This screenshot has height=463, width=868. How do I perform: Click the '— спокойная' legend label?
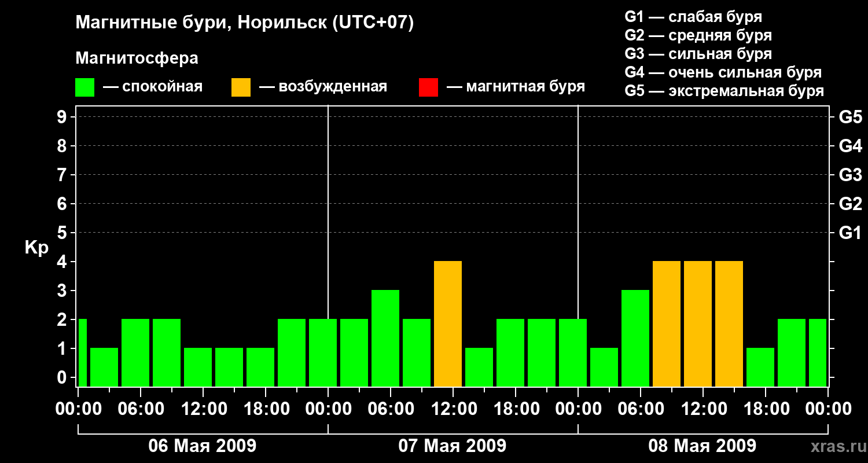[x=153, y=87]
